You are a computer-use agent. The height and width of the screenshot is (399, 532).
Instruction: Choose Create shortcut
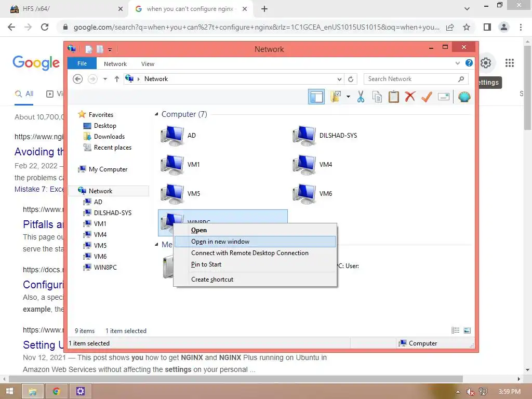click(255, 280)
